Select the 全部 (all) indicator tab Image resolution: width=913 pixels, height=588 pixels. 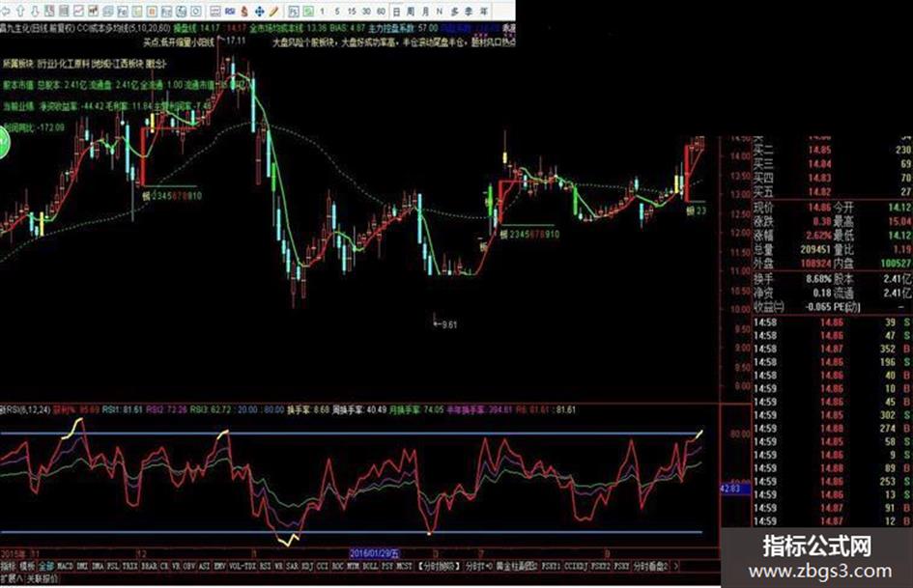(46, 567)
